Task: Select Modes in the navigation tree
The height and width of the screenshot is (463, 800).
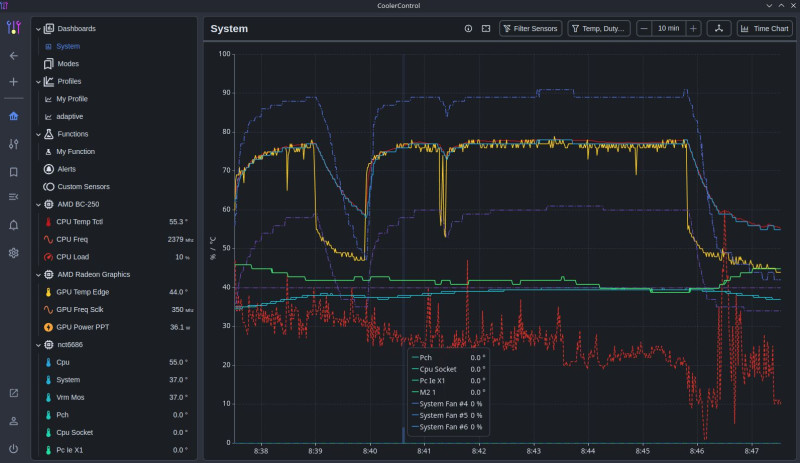Action: (x=67, y=64)
